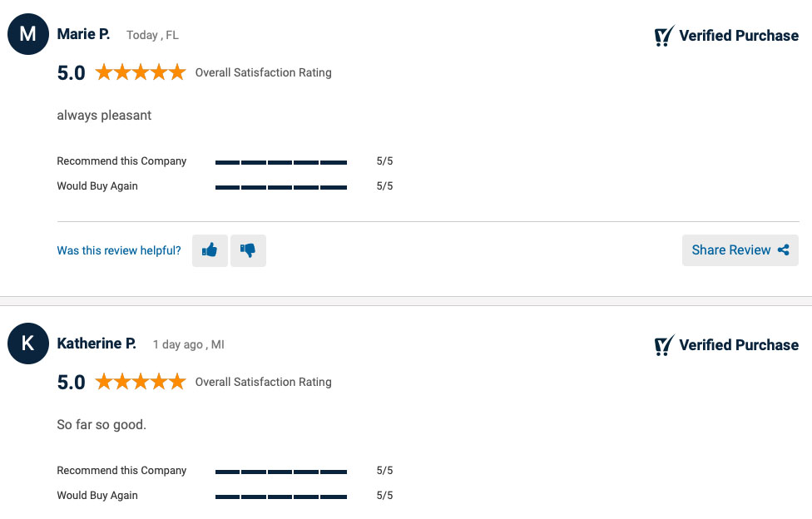
Task: Click the 'Was this review helpful?' text
Action: [x=119, y=250]
